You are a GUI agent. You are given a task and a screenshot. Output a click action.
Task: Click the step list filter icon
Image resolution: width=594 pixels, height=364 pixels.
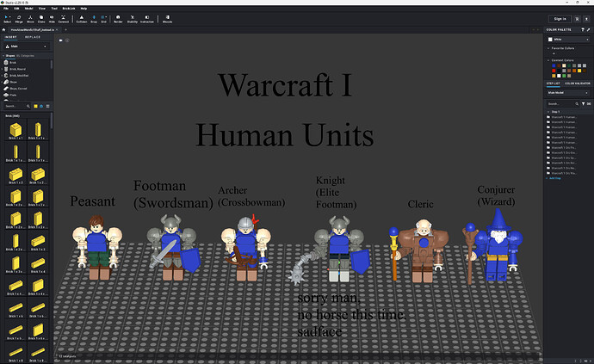(583, 103)
